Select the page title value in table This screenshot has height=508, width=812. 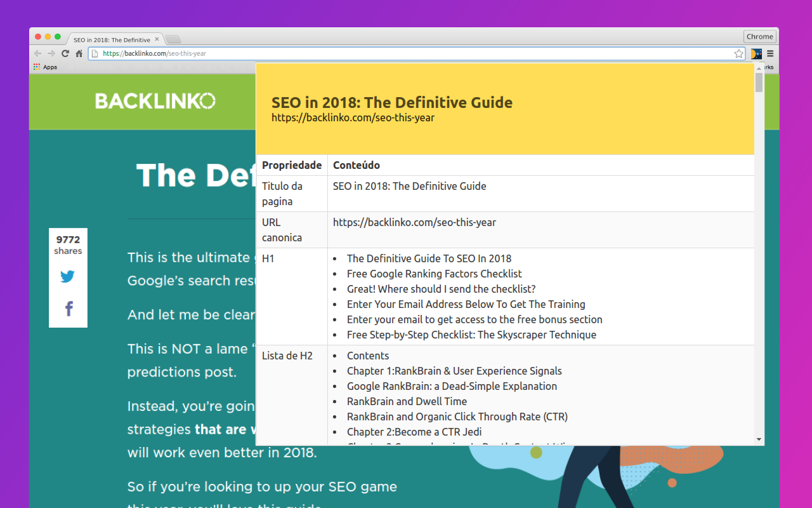coord(410,186)
